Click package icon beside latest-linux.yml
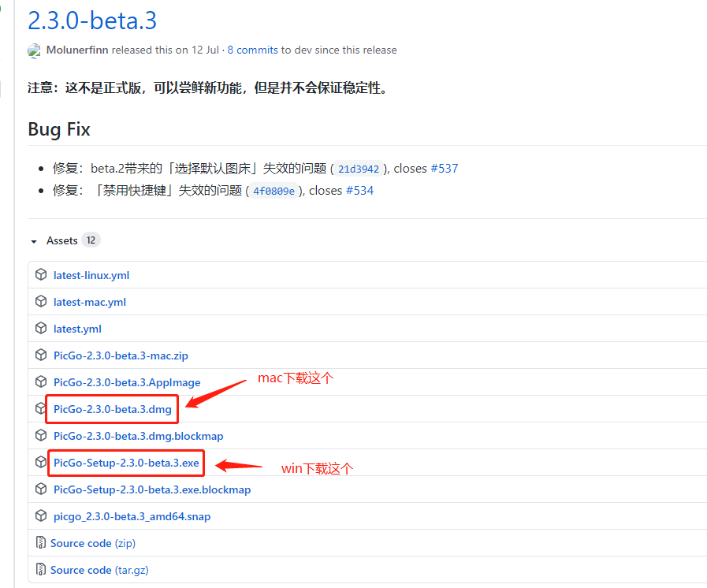The width and height of the screenshot is (707, 588). (x=41, y=275)
